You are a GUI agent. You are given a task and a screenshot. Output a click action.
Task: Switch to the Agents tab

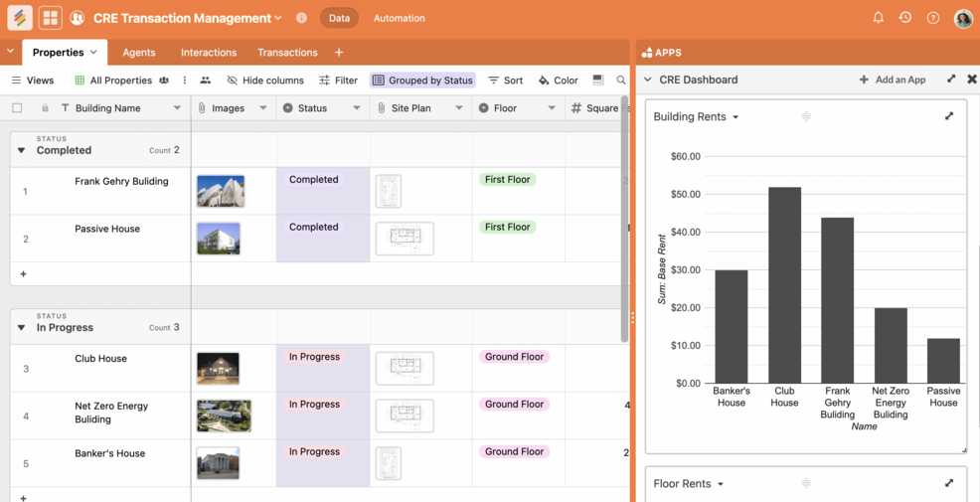[x=139, y=53]
